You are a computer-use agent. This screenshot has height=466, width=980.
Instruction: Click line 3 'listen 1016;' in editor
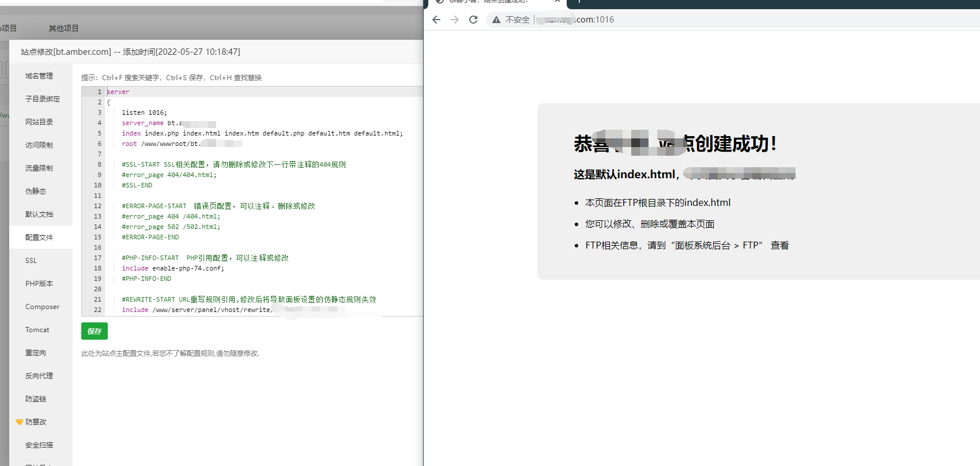tap(144, 112)
